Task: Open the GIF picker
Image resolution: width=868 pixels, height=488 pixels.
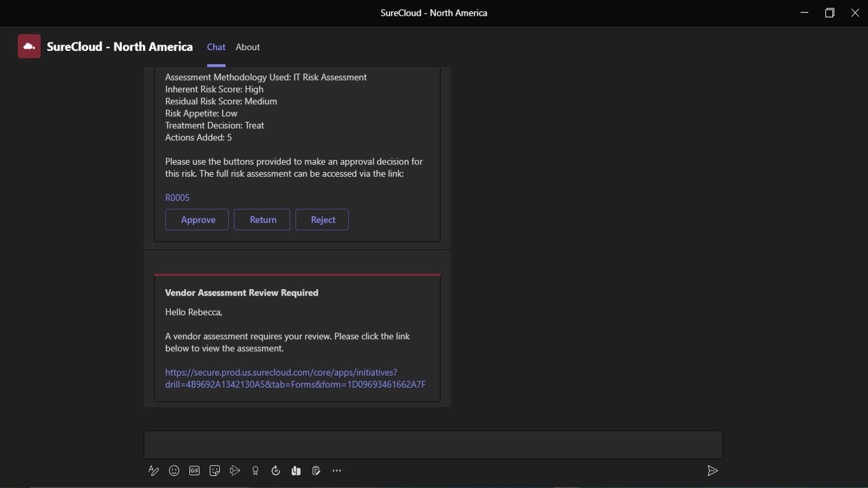Action: tap(194, 471)
